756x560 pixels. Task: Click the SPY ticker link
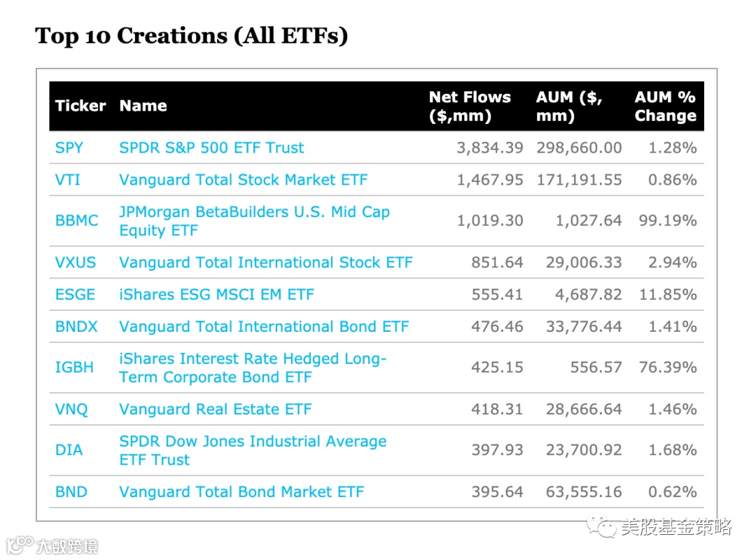click(69, 148)
